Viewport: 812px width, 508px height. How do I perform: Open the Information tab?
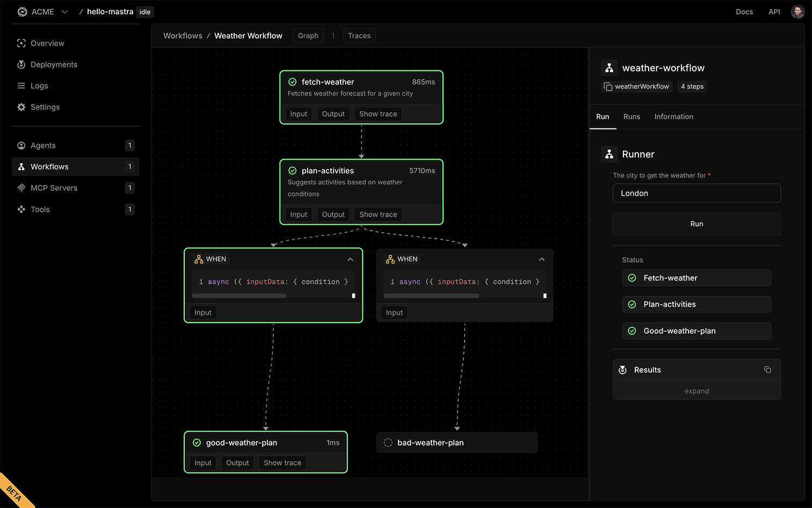click(x=673, y=117)
